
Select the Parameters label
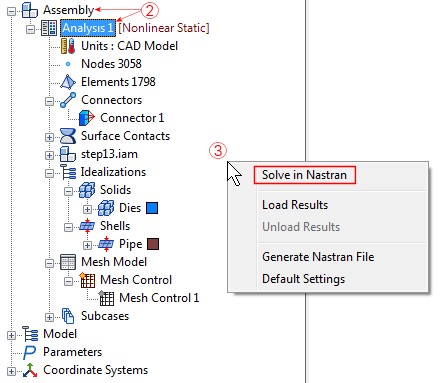click(73, 352)
